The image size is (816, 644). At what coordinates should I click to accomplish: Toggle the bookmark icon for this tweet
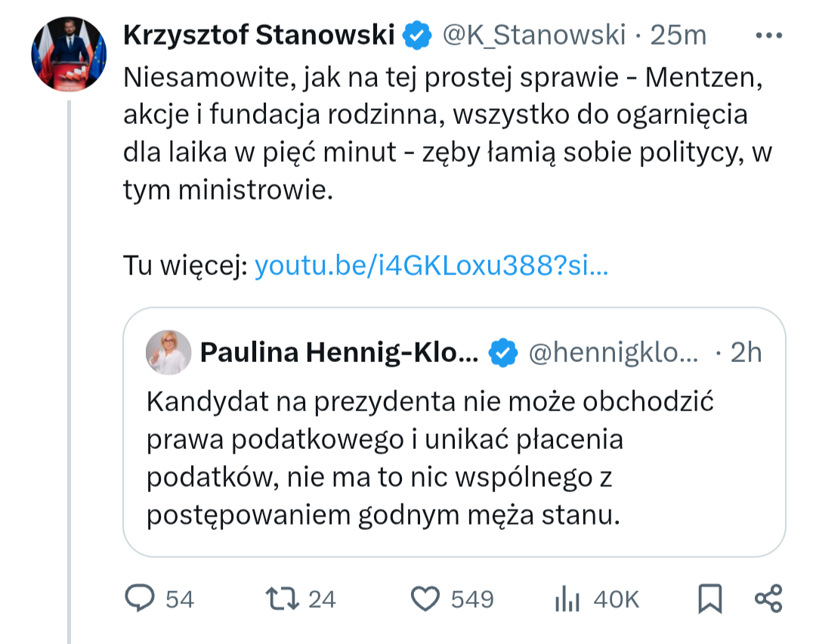tap(709, 599)
